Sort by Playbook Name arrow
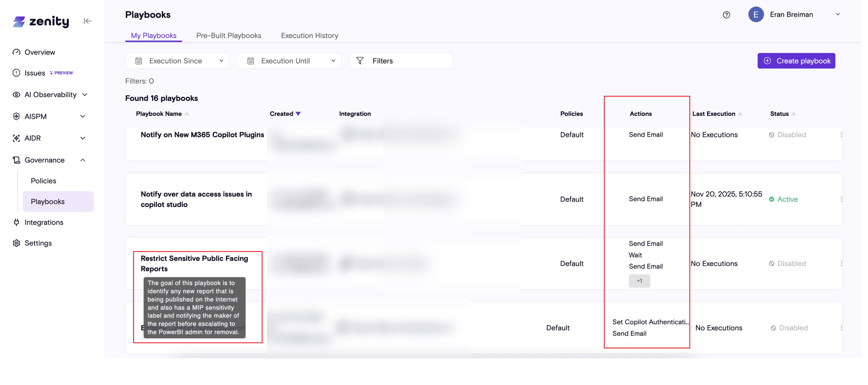 point(187,114)
